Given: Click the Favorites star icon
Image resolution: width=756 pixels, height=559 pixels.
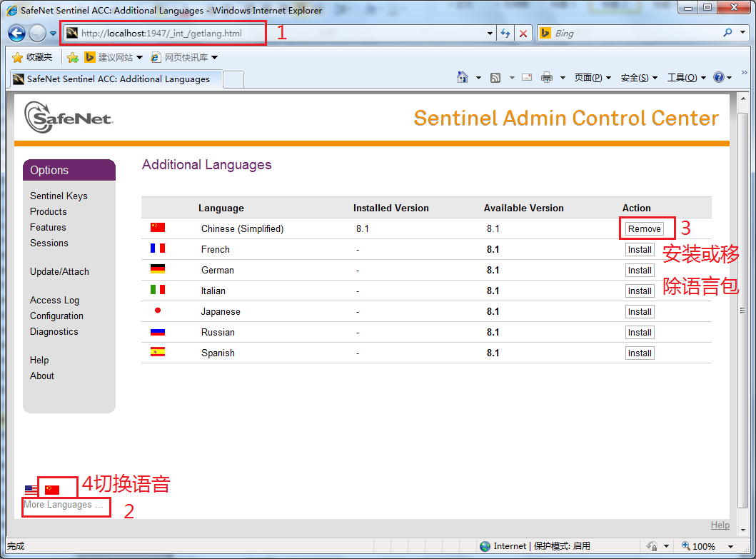Looking at the screenshot, I should coord(18,57).
